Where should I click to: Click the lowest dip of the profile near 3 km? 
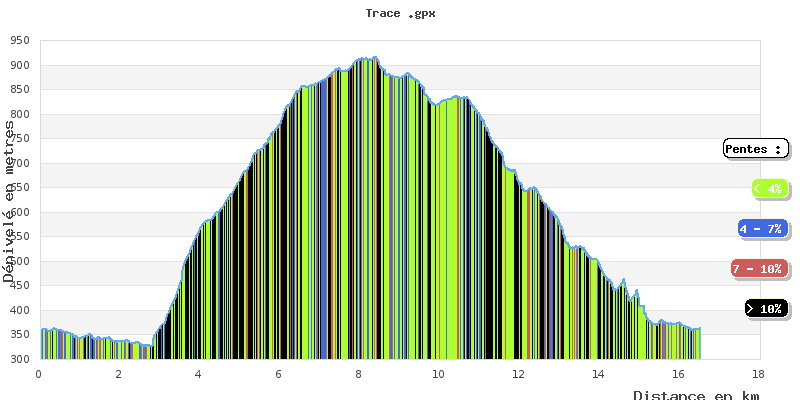[x=149, y=346]
